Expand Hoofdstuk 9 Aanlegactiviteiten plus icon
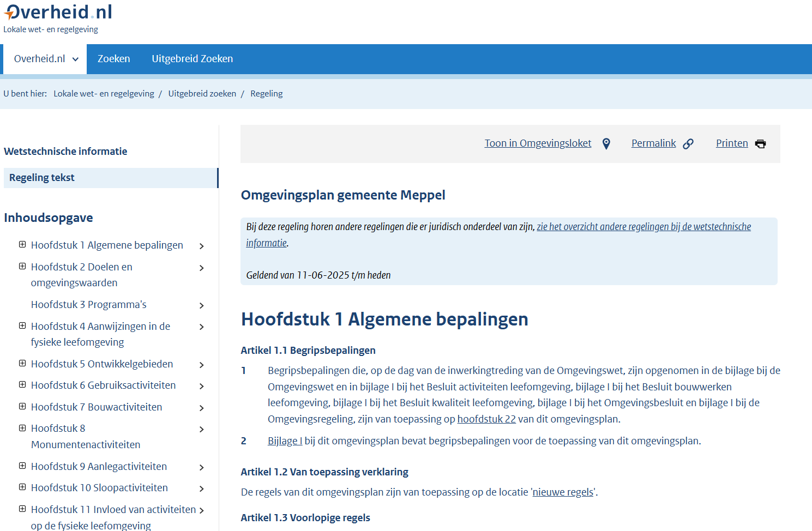The image size is (812, 531). click(22, 466)
